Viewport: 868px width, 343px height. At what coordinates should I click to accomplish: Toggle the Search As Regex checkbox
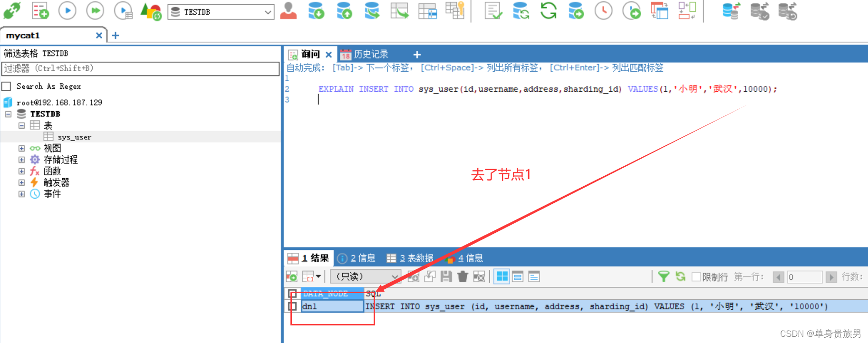(7, 86)
